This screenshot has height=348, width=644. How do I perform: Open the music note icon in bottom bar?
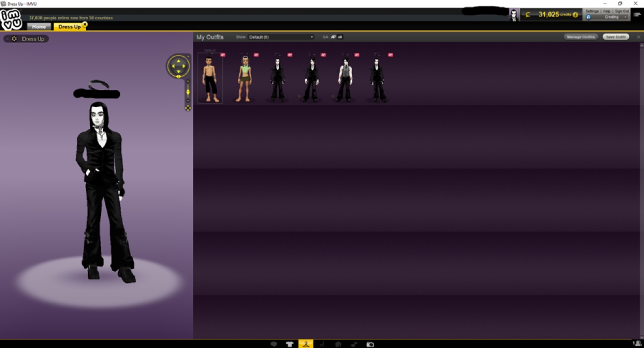click(x=354, y=344)
